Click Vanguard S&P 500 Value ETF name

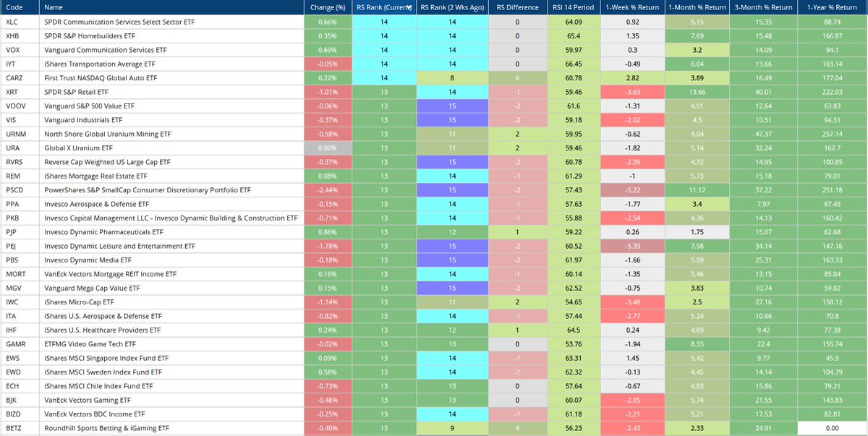(89, 106)
